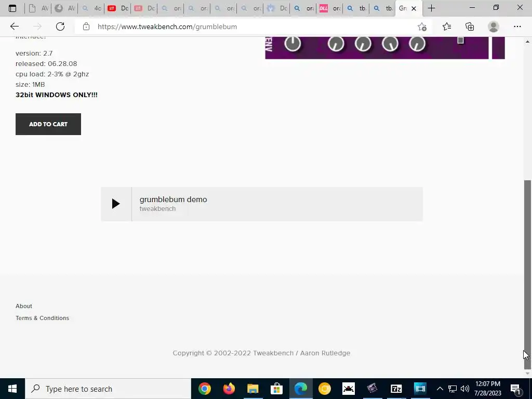Open the taskbar clock and date
532x399 pixels.
(488, 389)
